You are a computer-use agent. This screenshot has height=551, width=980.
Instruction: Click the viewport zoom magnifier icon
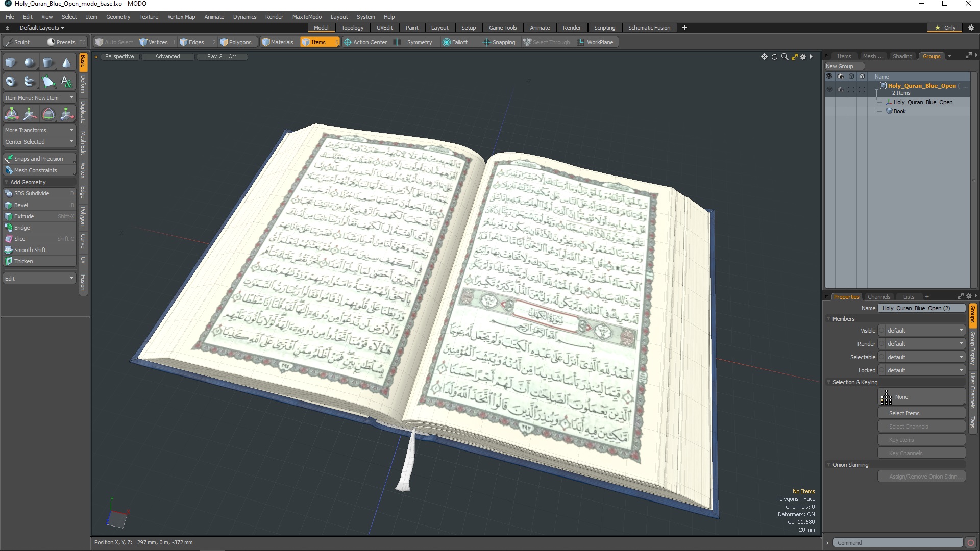[785, 57]
